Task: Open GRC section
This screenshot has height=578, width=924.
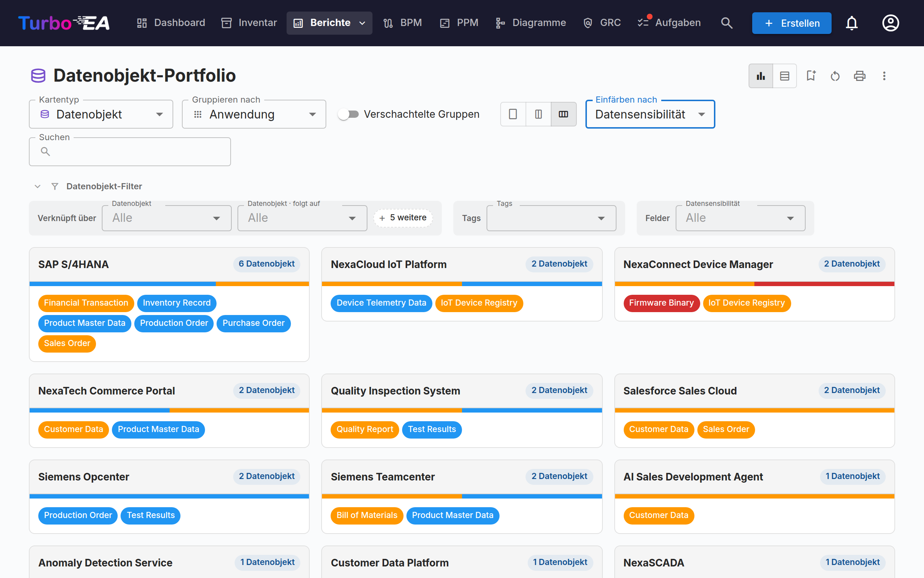Action: (602, 23)
